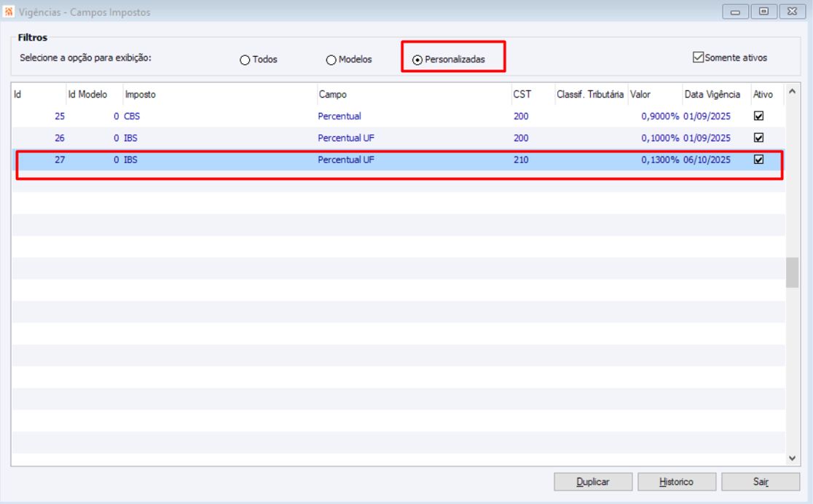
Task: Click the application icon in title bar
Action: click(9, 12)
